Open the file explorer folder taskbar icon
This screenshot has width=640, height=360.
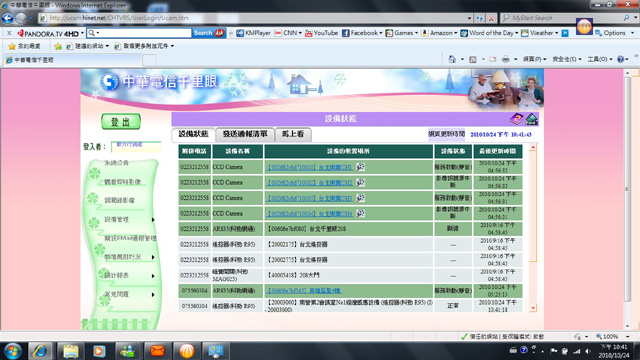(x=71, y=351)
